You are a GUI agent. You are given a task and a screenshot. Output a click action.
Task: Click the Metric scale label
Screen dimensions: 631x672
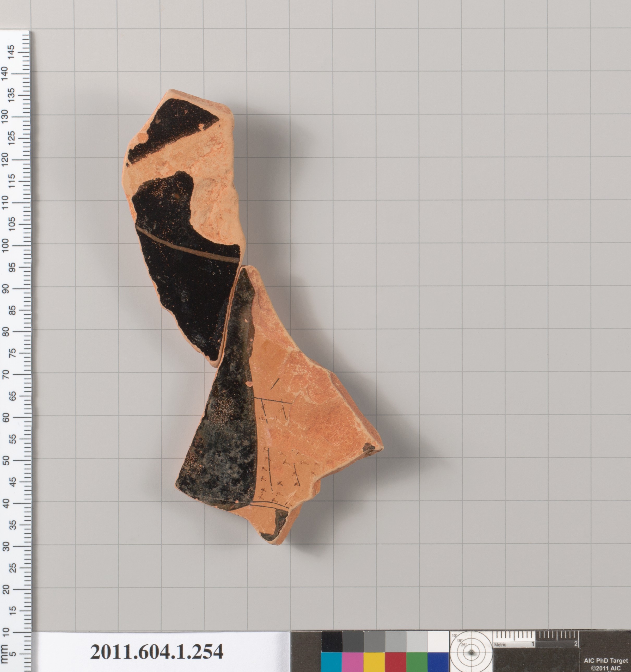click(500, 645)
